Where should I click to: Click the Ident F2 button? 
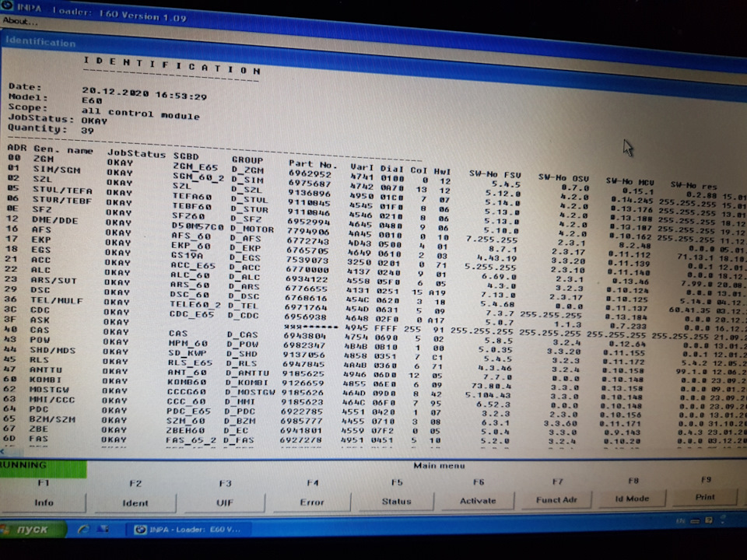tap(135, 503)
